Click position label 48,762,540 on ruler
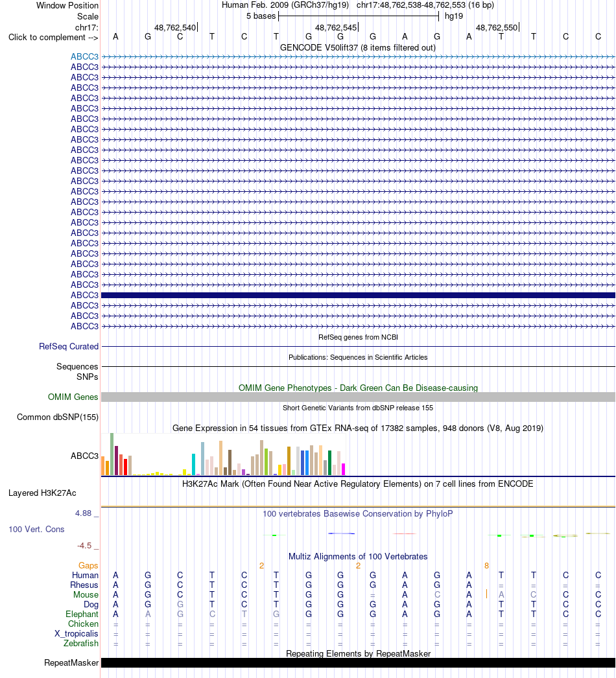Screen dimensions: 616x678 175,28
